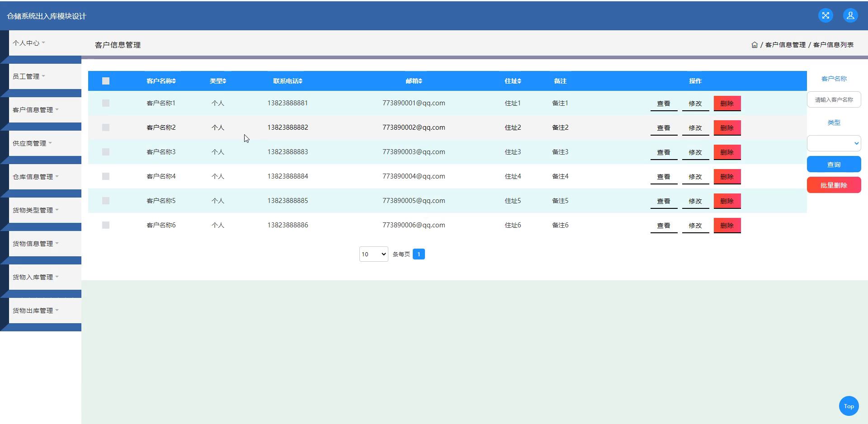This screenshot has width=868, height=424.
Task: Sort by 客户名称 column arrows
Action: (x=174, y=81)
